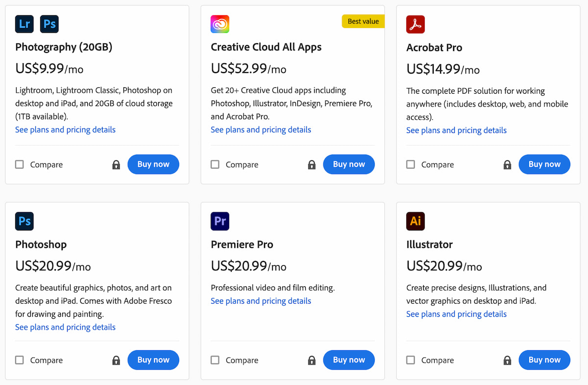Click Buy now on the Photoshop card

pos(153,359)
